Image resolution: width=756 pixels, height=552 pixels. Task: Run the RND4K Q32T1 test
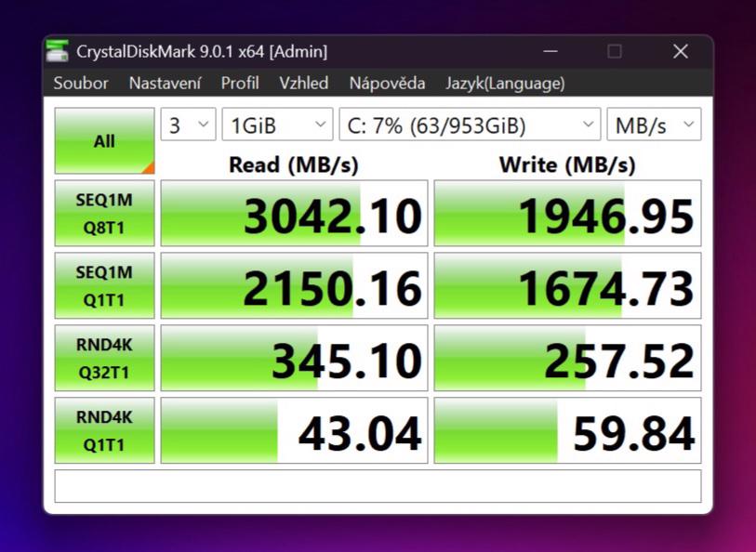pos(103,357)
